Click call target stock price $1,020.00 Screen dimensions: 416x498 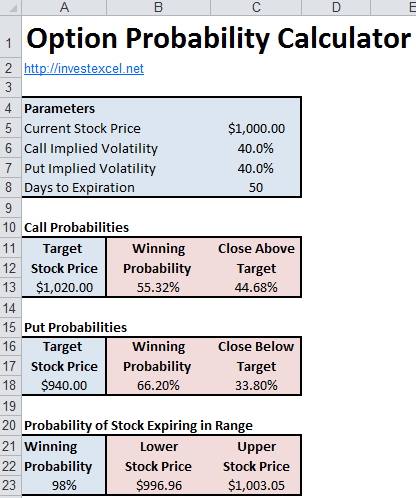pyautogui.click(x=64, y=287)
